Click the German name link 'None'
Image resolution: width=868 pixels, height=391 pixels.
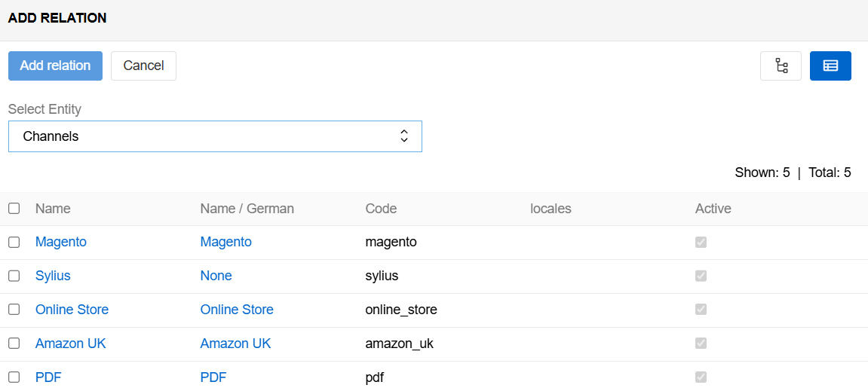point(216,276)
